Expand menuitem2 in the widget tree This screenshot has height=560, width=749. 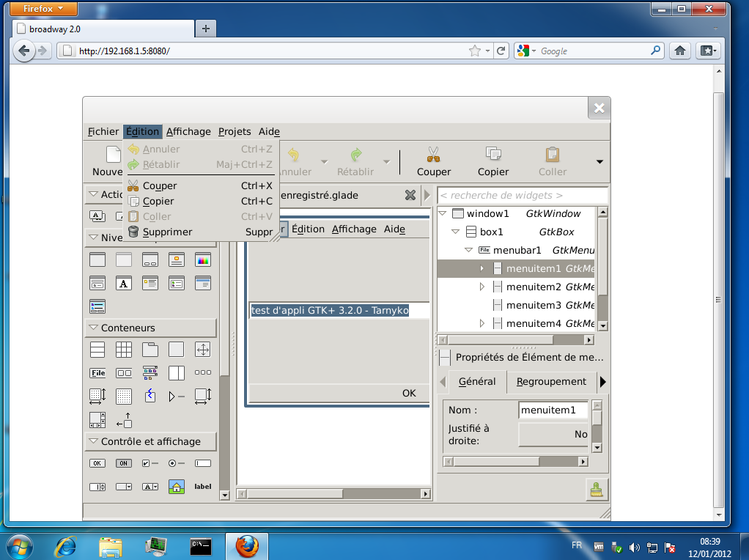481,287
